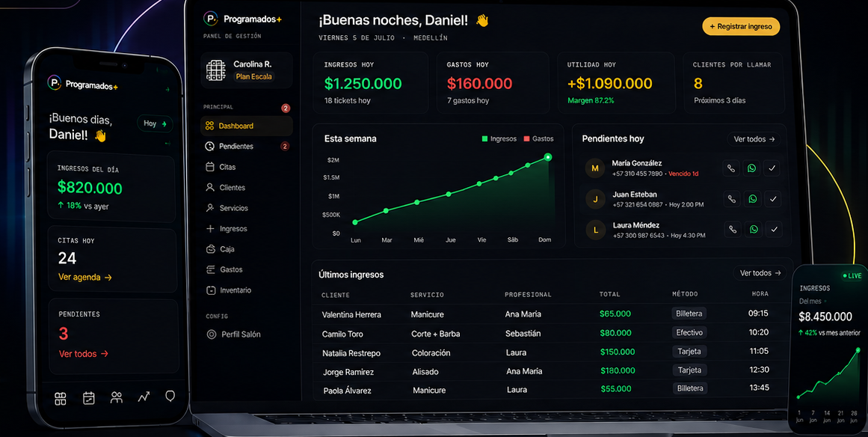Click the Dom data point on chart
Screen dimensions: 868x437
[547, 157]
